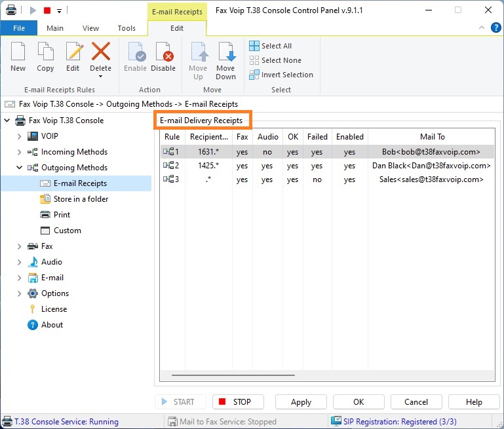Image resolution: width=504 pixels, height=429 pixels.
Task: Select rule 2 row icon
Action: pos(168,165)
